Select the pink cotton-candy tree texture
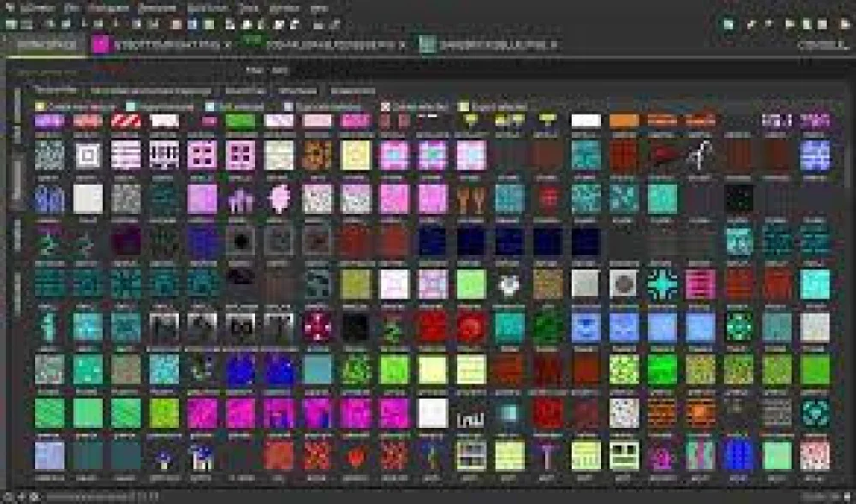 coord(279,199)
